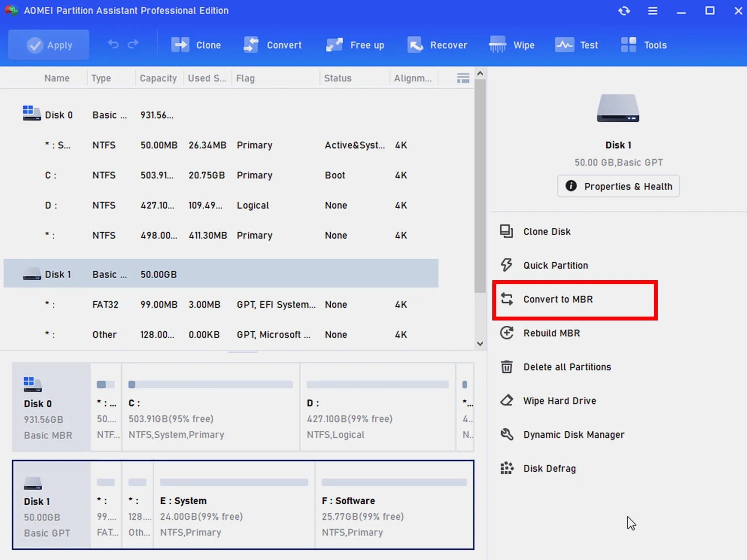Select the Free up toolbar icon

[x=334, y=45]
